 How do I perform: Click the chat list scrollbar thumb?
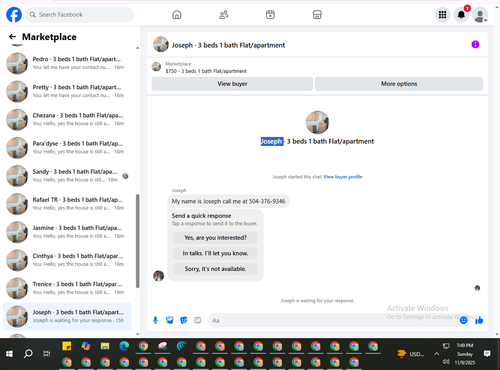138,241
